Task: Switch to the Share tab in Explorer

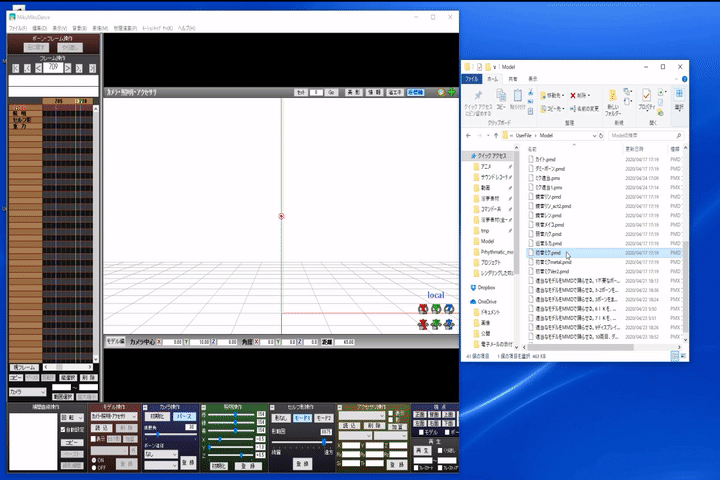Action: [513, 79]
